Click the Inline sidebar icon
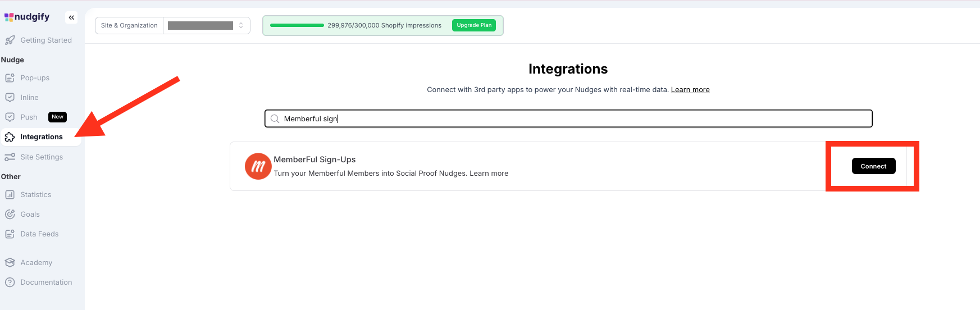The height and width of the screenshot is (310, 980). click(10, 98)
